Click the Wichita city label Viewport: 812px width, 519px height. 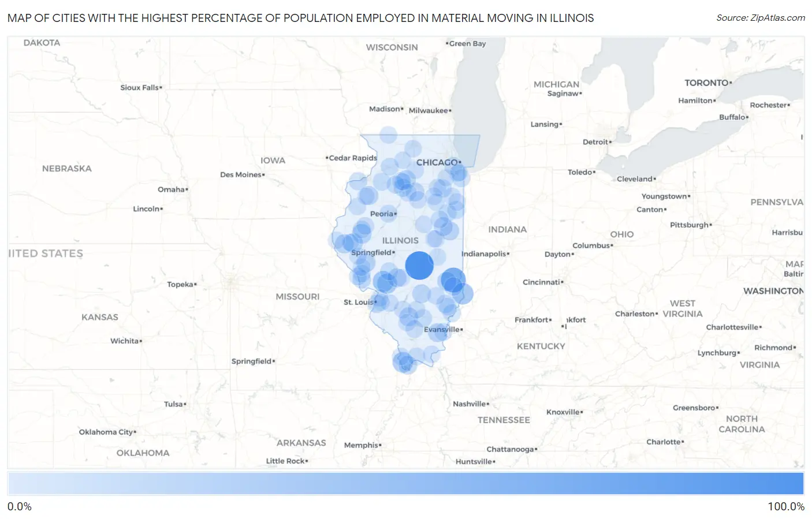[x=125, y=341]
